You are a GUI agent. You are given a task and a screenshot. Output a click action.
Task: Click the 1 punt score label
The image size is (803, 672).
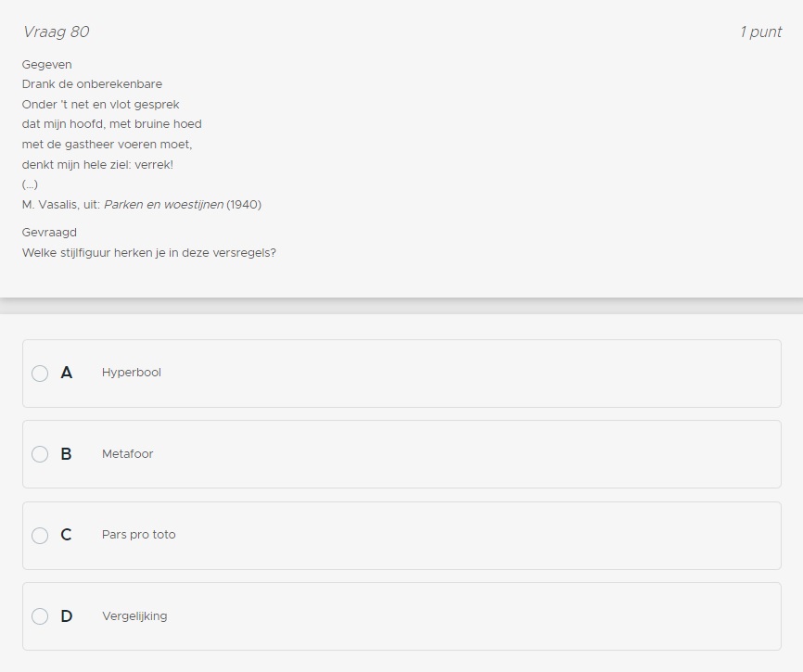click(760, 32)
